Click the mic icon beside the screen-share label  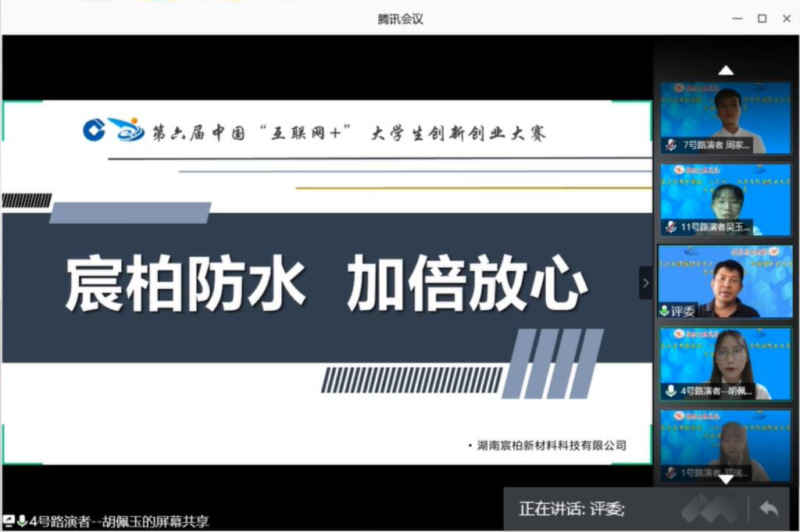click(x=21, y=521)
